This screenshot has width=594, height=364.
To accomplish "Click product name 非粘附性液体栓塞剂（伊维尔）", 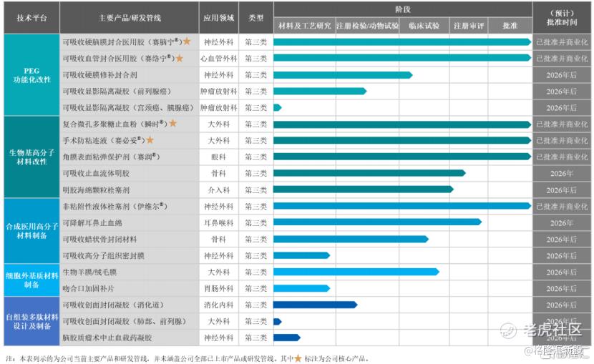I will (115, 206).
